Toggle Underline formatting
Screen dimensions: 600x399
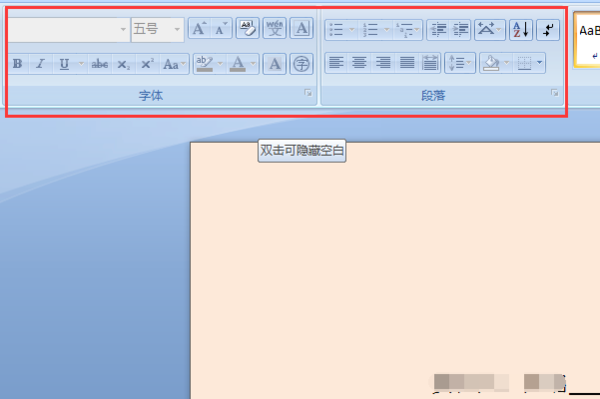(64, 64)
